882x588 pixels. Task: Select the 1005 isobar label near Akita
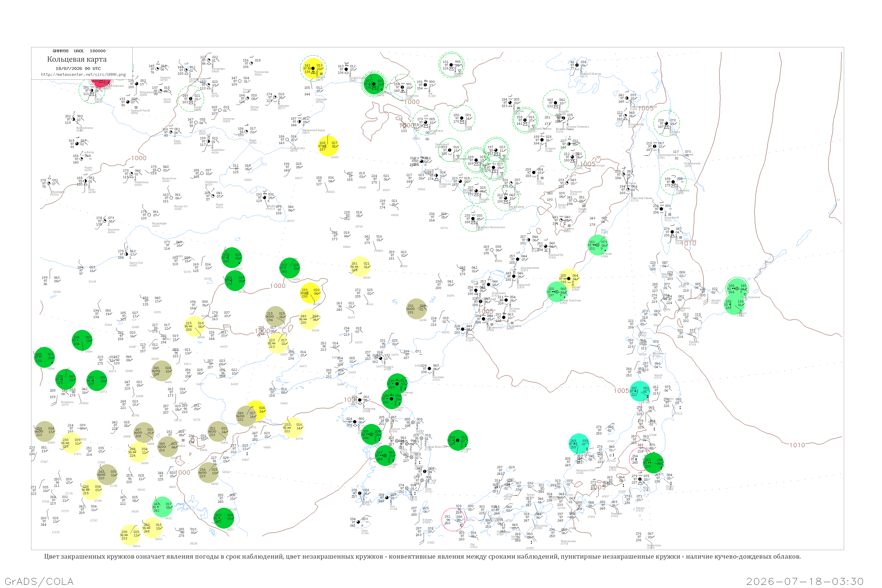[621, 391]
